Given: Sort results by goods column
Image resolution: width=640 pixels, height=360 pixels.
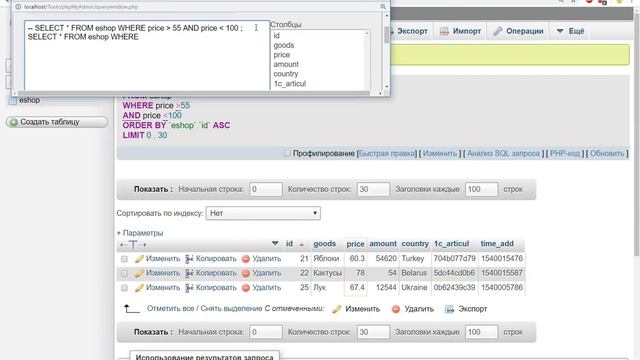Looking at the screenshot, I should [324, 244].
